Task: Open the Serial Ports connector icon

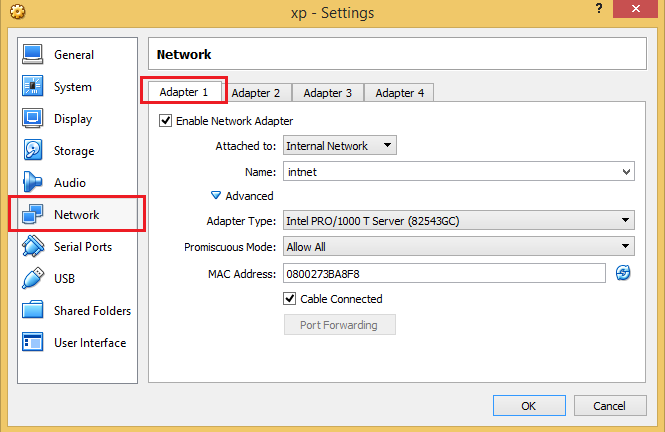Action: (x=33, y=246)
